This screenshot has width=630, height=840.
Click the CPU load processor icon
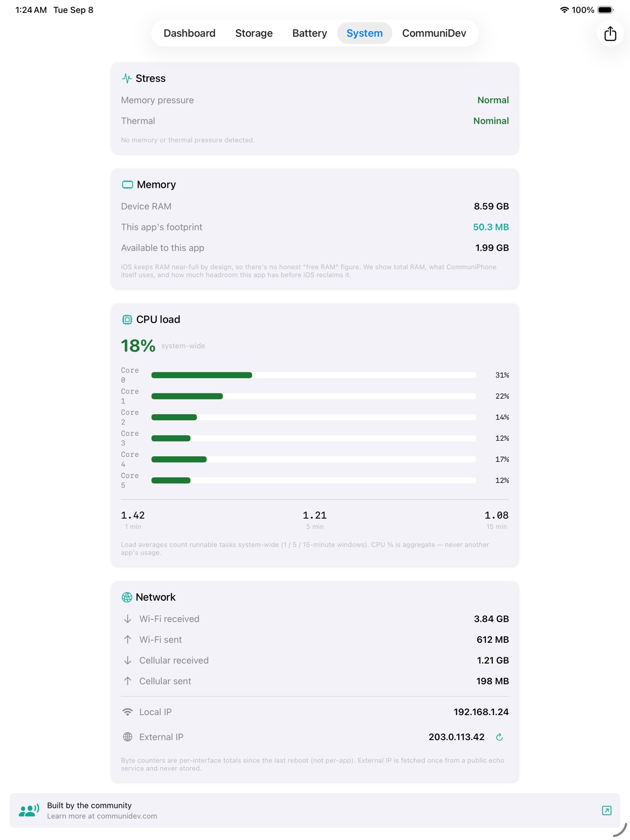click(127, 319)
